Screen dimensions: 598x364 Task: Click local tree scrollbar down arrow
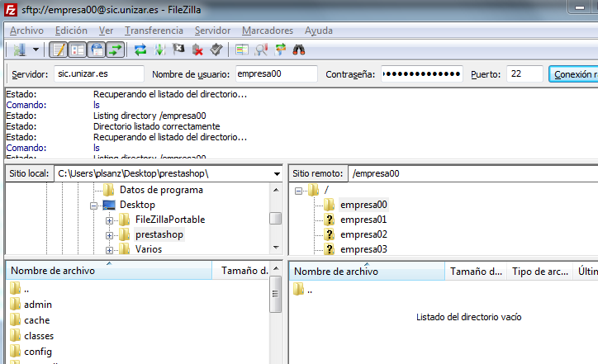tap(276, 248)
